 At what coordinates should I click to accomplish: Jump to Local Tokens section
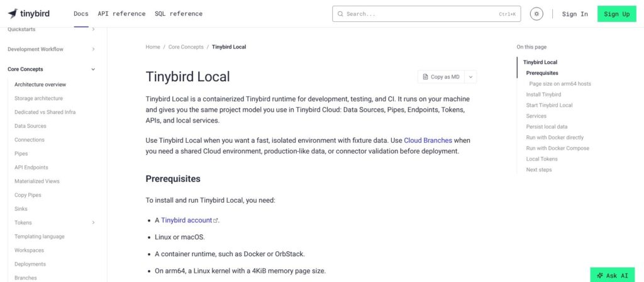click(541, 159)
